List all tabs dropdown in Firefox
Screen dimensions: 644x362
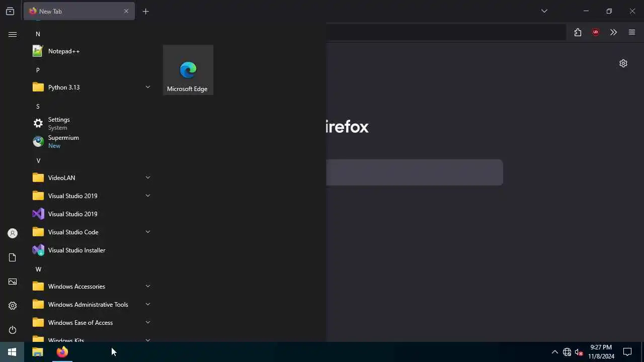click(544, 11)
